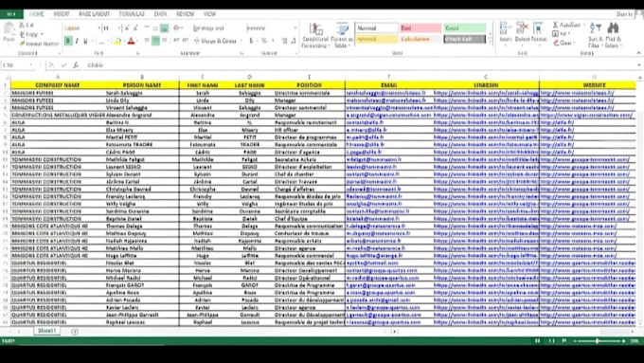Switch to the DATA tab
Screen dimensions: 644x363
(161, 14)
